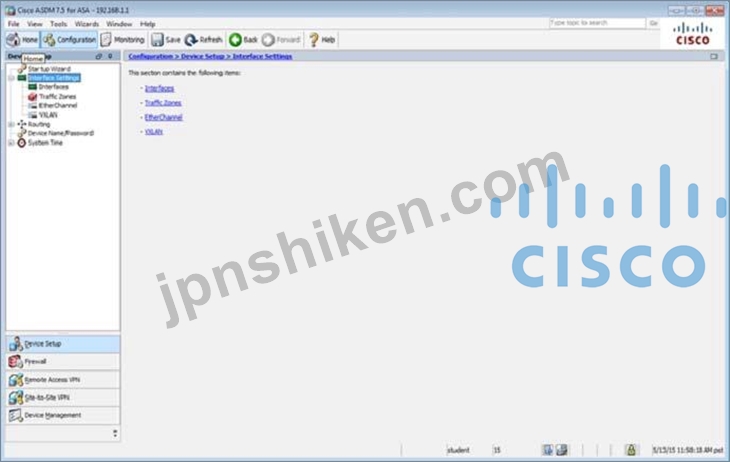Expand the System Time tree node
Viewport: 730px width, 462px height.
[11, 143]
